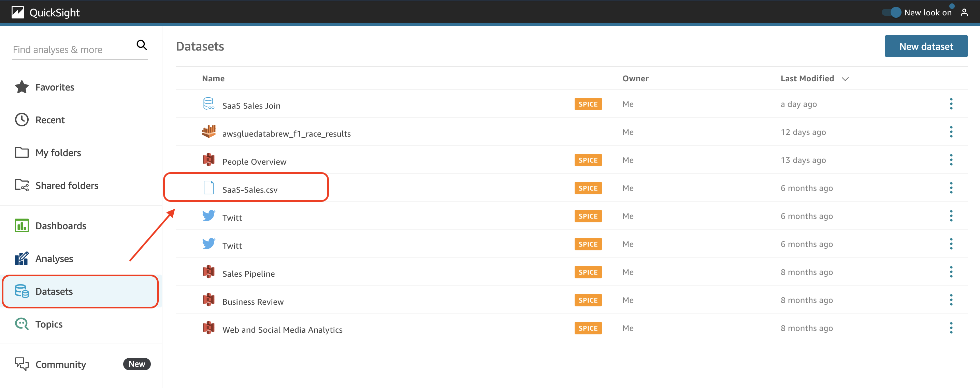Click the New dataset button

coord(926,46)
